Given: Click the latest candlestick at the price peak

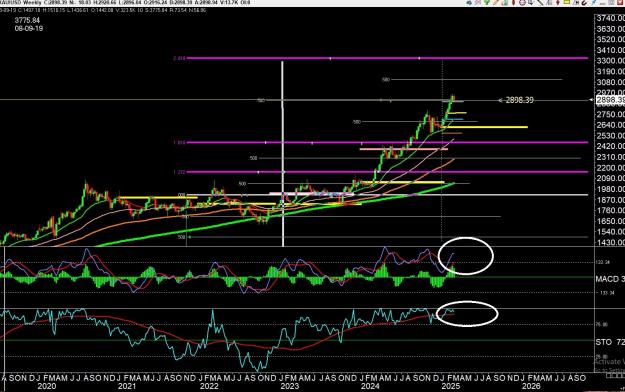Looking at the screenshot, I should coord(453,98).
